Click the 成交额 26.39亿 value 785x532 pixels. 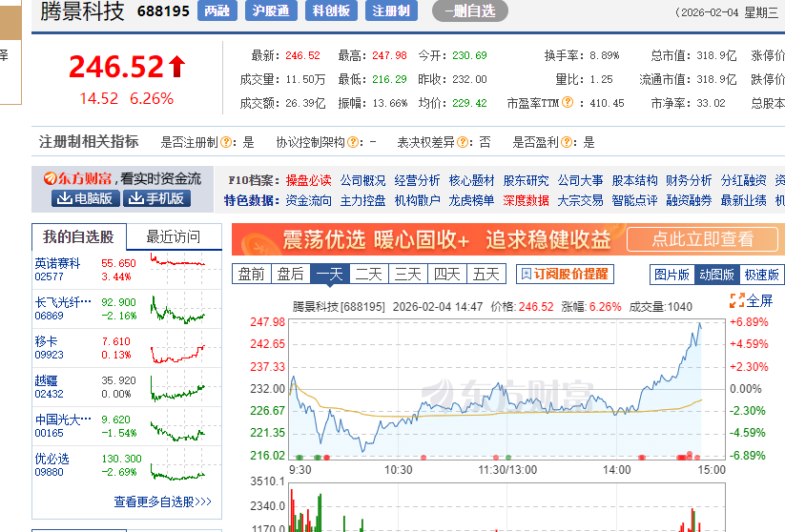305,103
